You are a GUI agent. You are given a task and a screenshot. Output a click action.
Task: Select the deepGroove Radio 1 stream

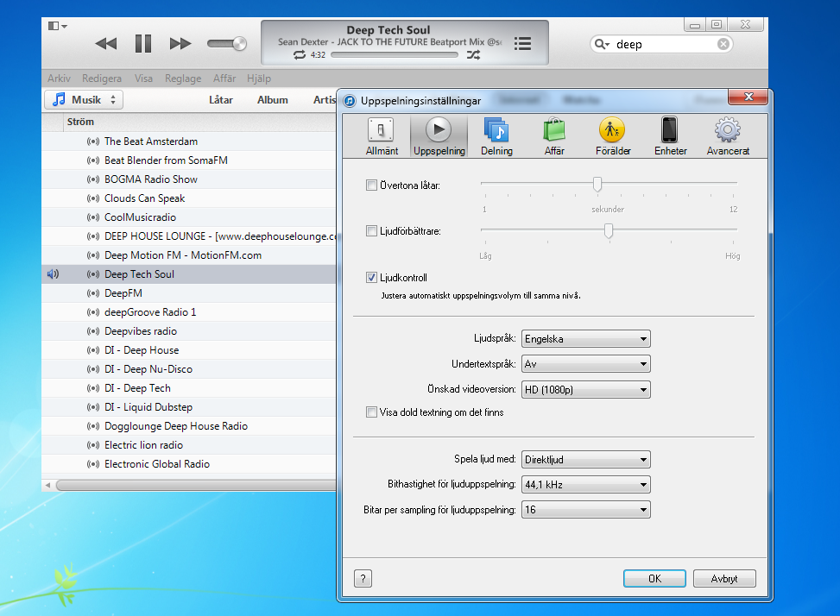pos(188,312)
